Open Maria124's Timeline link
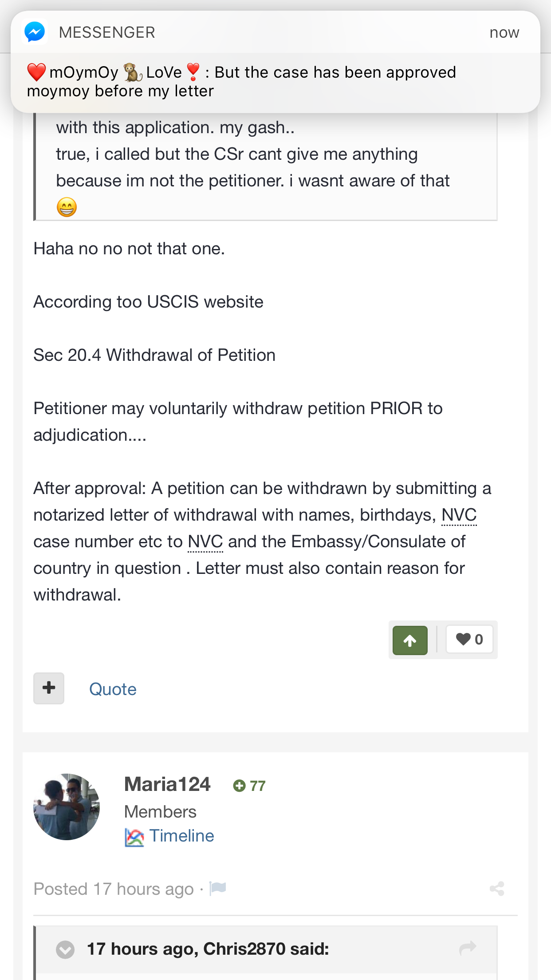 [x=181, y=836]
